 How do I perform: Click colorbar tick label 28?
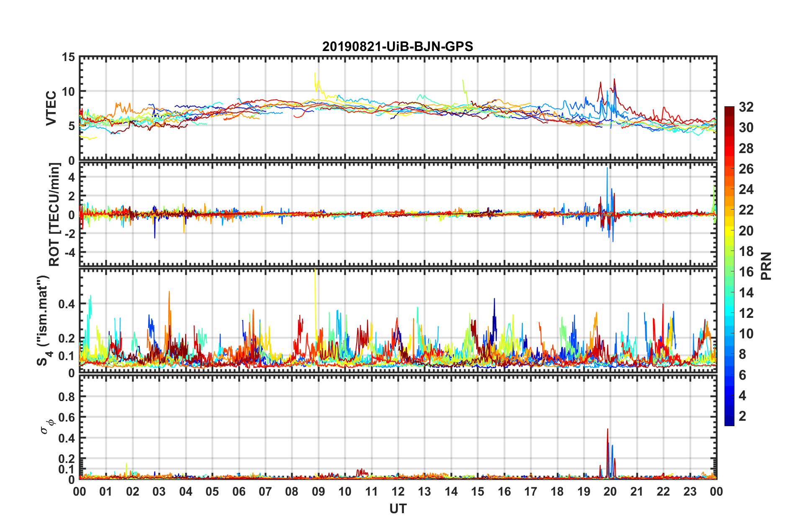click(x=746, y=148)
